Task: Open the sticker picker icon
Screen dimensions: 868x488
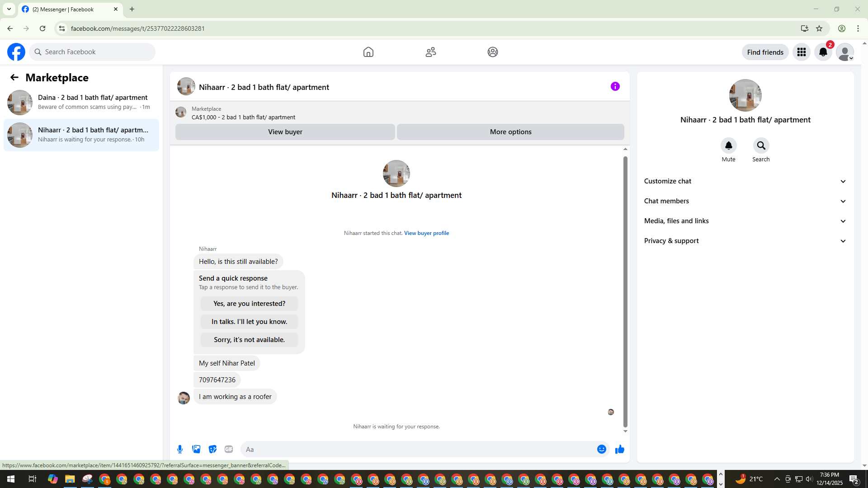Action: click(x=212, y=449)
